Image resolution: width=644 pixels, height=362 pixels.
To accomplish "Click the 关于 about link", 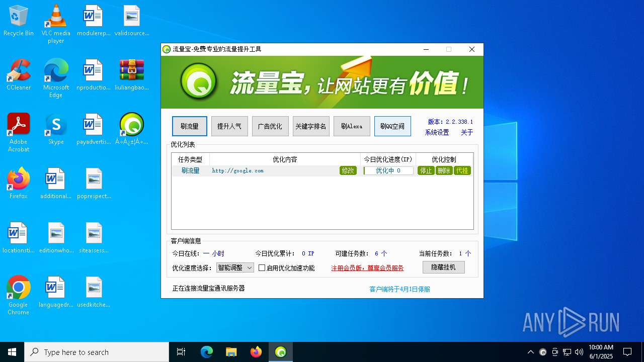I will (x=467, y=132).
